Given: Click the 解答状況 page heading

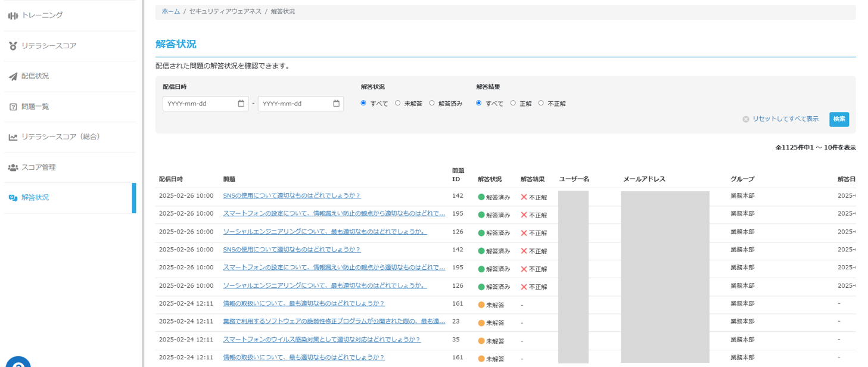Looking at the screenshot, I should point(176,44).
